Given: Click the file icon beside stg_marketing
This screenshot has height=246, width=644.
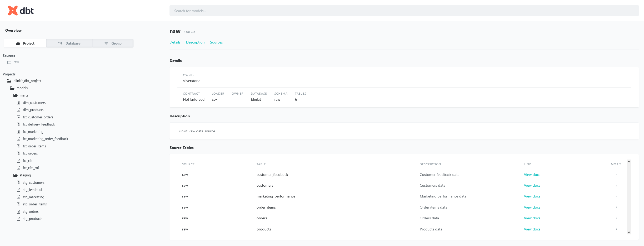Looking at the screenshot, I should point(19,197).
